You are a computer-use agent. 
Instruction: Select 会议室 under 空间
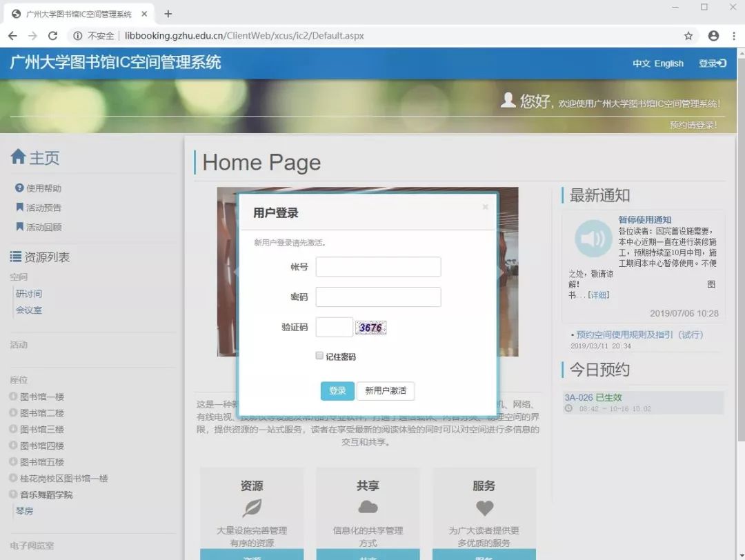(x=29, y=310)
